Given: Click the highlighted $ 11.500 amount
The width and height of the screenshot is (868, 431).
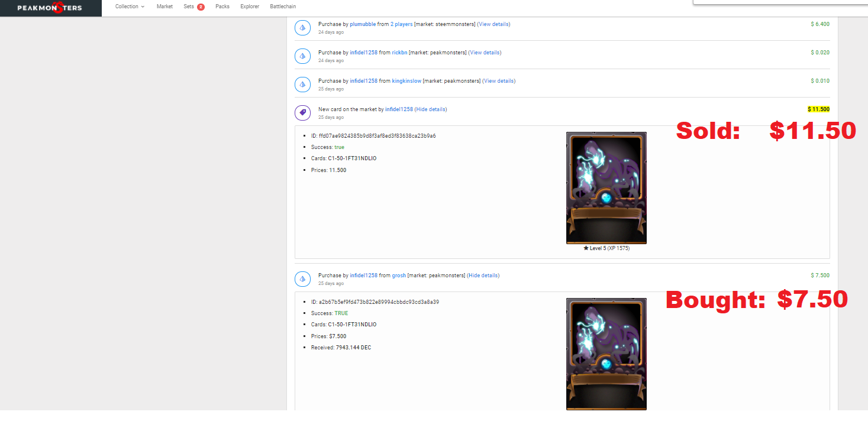Looking at the screenshot, I should click(819, 109).
